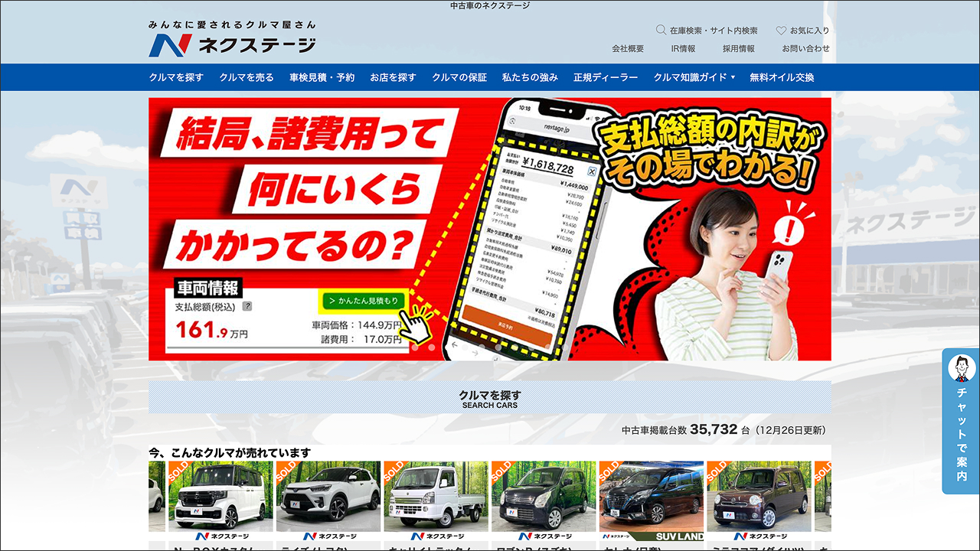The image size is (980, 551).
Task: Click the heart icon next to お気に入り
Action: pyautogui.click(x=782, y=30)
